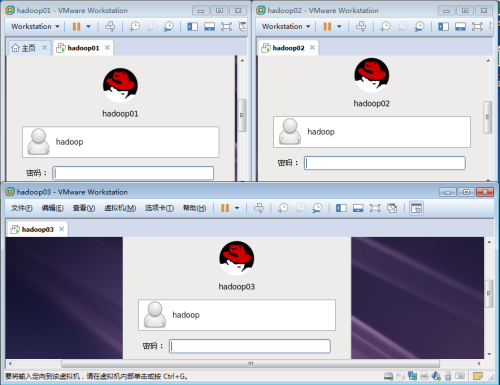This screenshot has height=385, width=500.
Task: Toggle console view icon in hadoop03 toolbar
Action: click(x=416, y=208)
